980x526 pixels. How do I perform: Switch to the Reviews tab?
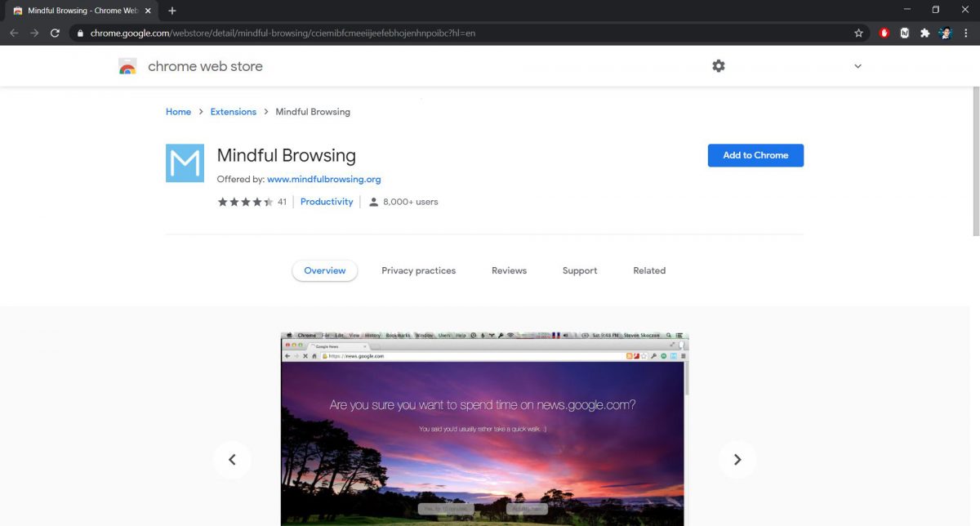(x=509, y=270)
